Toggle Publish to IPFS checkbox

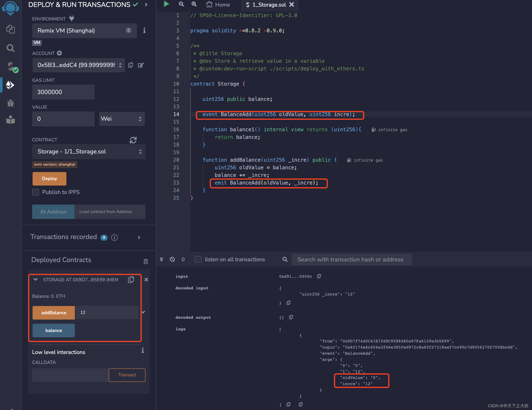click(x=36, y=192)
